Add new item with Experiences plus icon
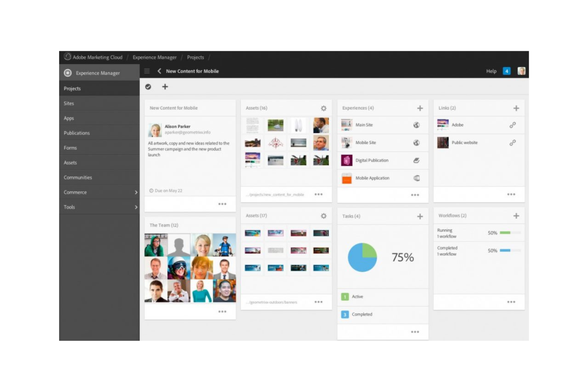Image resolution: width=588 pixels, height=392 pixels. (x=420, y=108)
